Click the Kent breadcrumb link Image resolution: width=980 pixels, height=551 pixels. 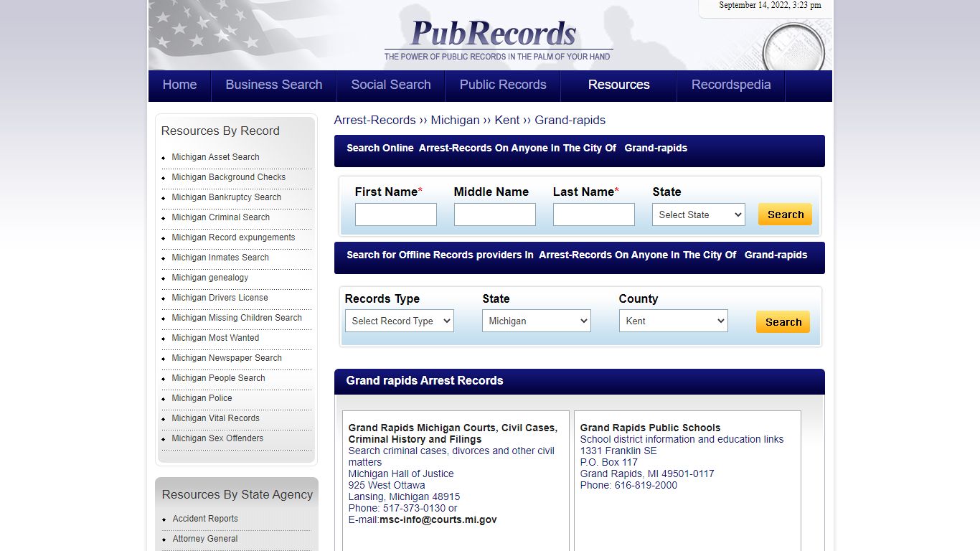tap(507, 120)
